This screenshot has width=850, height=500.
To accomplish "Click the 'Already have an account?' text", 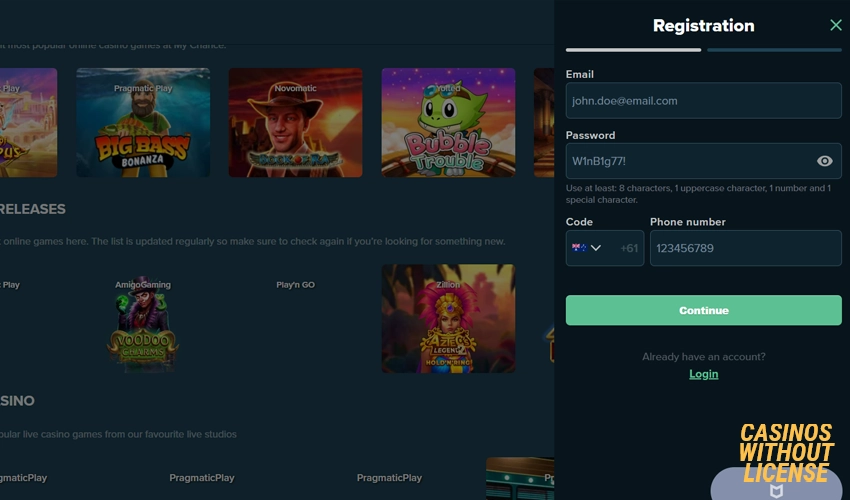I will [x=703, y=357].
